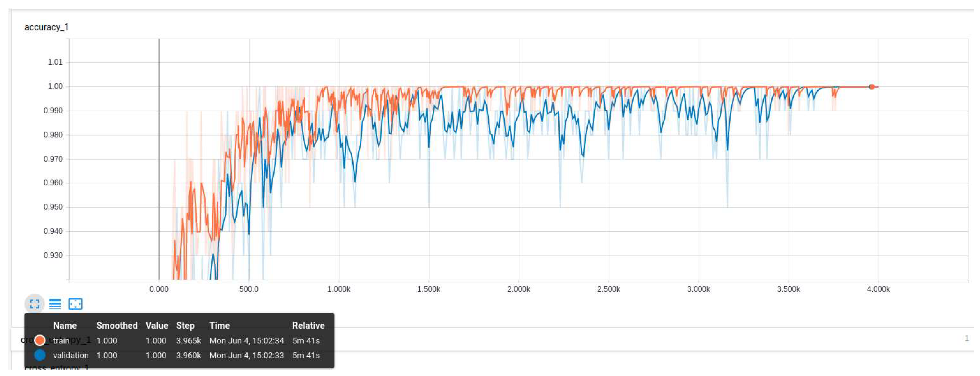Click the blue validation run circle
The height and width of the screenshot is (376, 980).
point(40,355)
